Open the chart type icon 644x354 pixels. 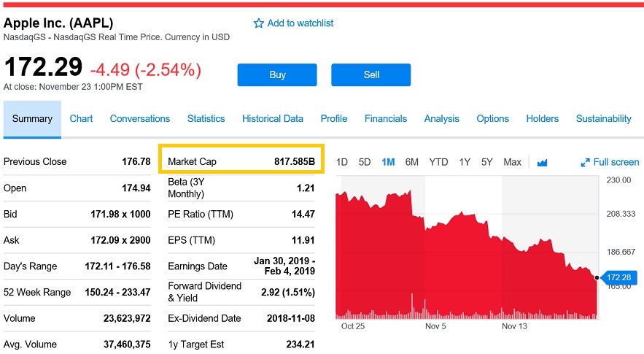tap(542, 163)
